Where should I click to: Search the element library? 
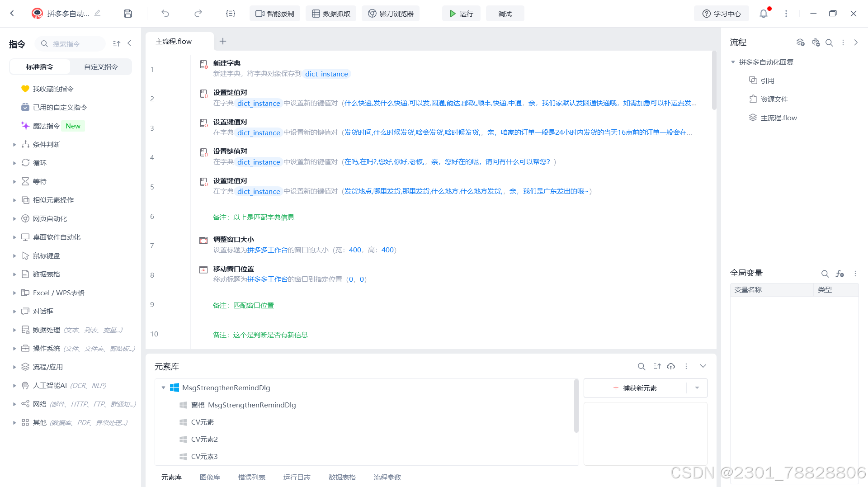click(x=642, y=366)
